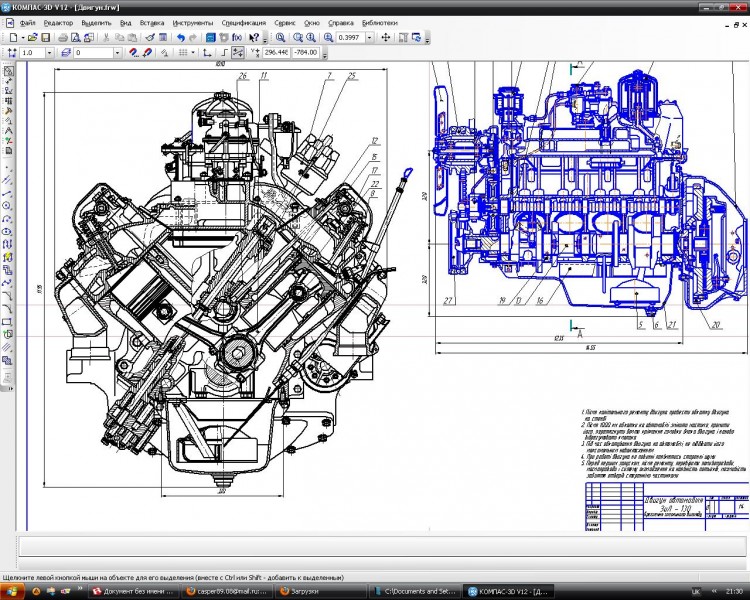Select the Point tool in left toolbar
750x600 pixels.
7,168
